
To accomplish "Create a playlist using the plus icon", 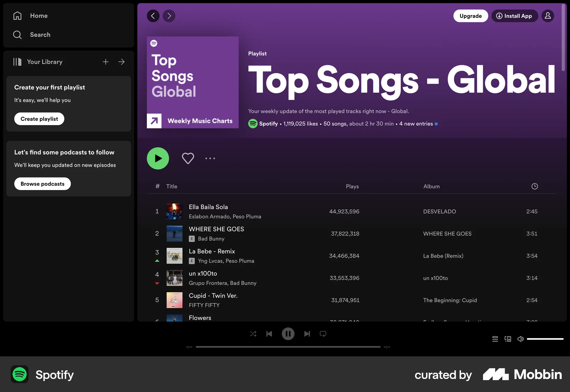I will pos(105,62).
